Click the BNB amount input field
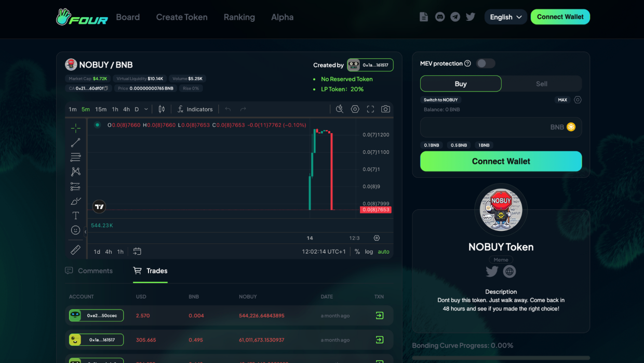Image resolution: width=644 pixels, height=363 pixels. pos(501,127)
